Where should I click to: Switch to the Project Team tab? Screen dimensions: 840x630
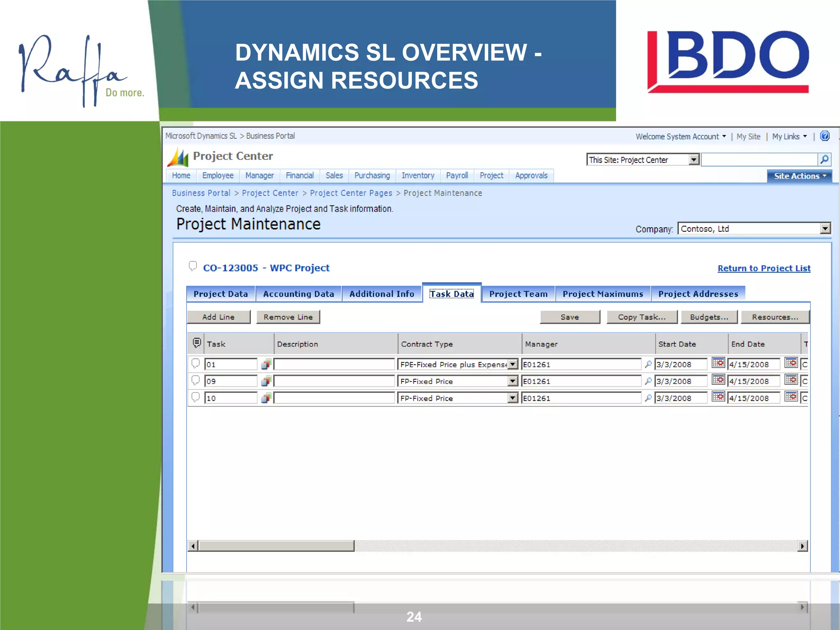coord(518,294)
